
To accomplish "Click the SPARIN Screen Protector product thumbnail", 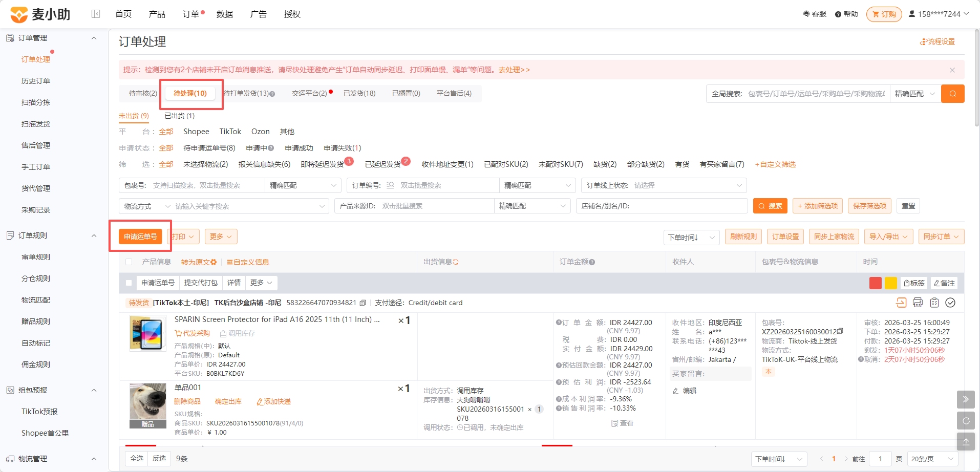I will coord(148,333).
